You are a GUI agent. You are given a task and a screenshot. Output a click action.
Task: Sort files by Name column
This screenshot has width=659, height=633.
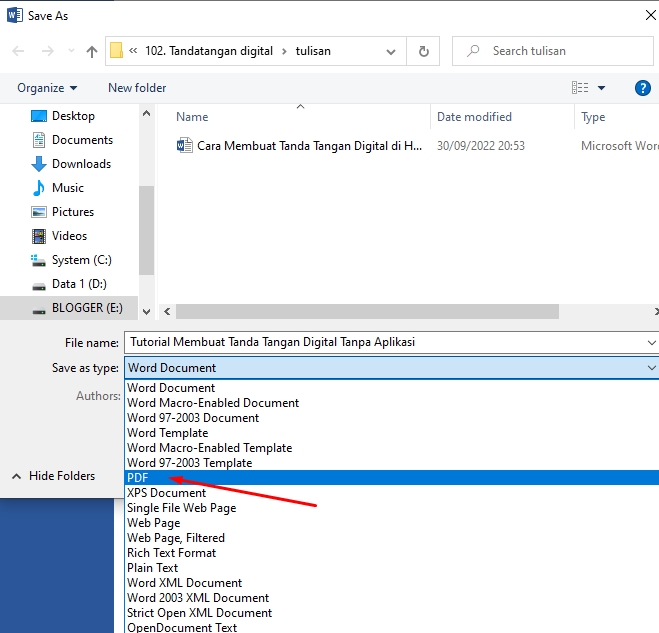coord(192,117)
